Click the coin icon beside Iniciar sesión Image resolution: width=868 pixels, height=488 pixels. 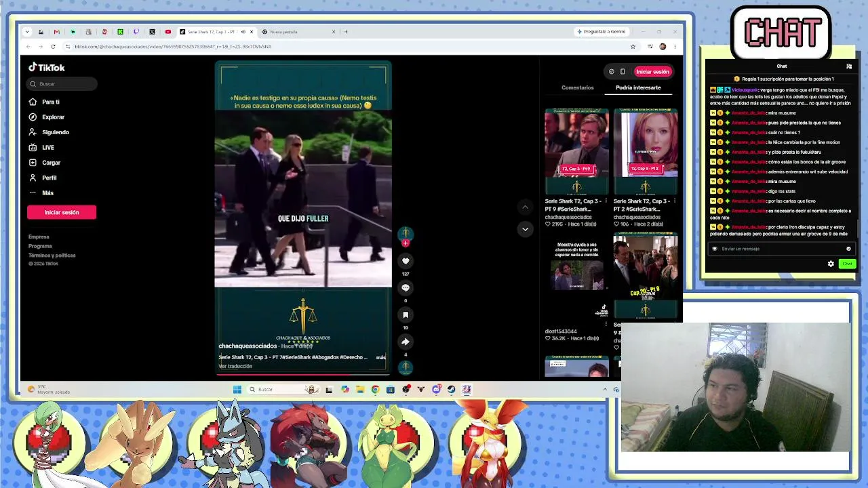point(612,71)
